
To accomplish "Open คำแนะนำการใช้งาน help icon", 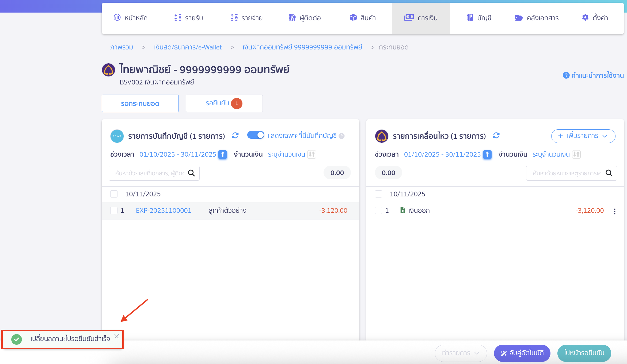I will [566, 75].
